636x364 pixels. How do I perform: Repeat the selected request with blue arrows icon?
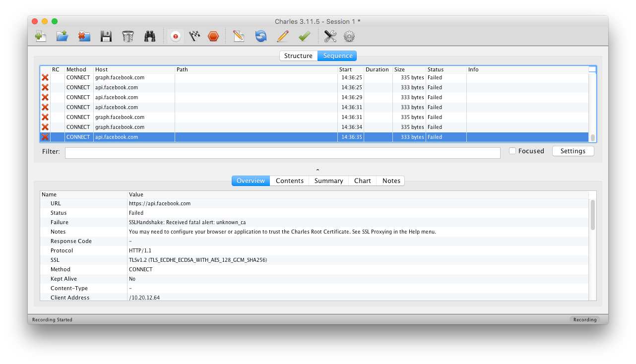tap(261, 36)
